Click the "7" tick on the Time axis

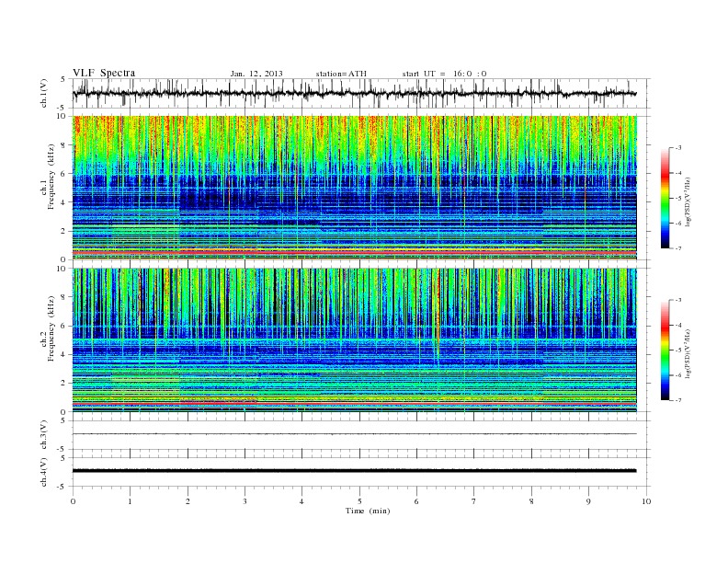[x=474, y=501]
